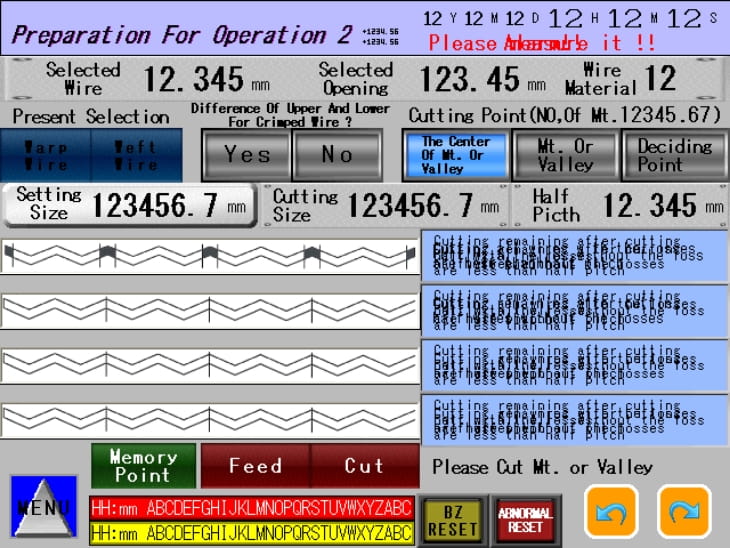Click the blue redo arrow icon
This screenshot has height=548, width=730.
click(684, 513)
